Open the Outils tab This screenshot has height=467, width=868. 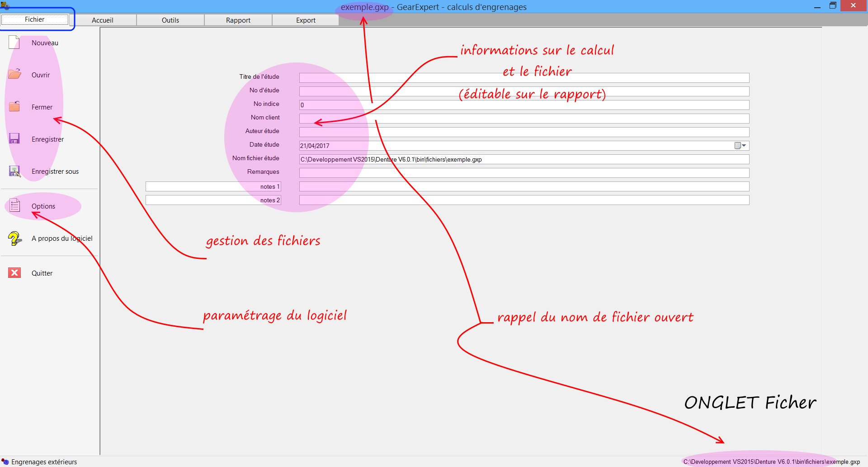coord(170,20)
